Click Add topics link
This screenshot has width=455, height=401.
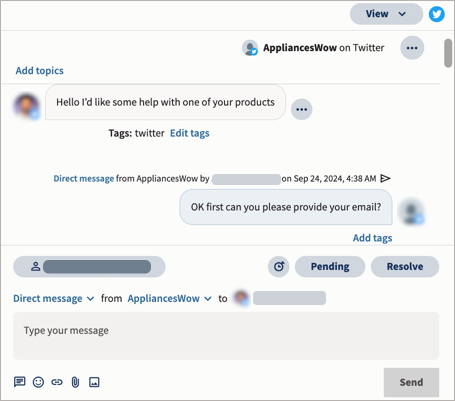click(39, 71)
